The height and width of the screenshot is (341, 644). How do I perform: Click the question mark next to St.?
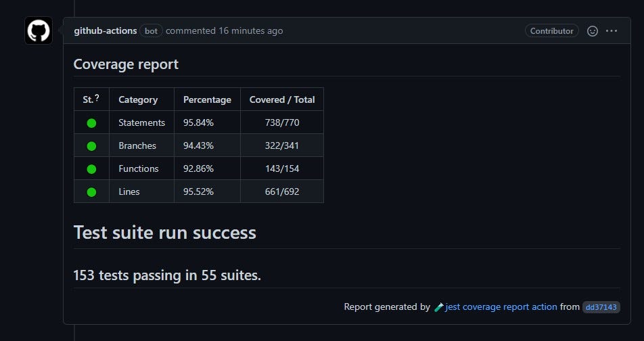[x=97, y=98]
